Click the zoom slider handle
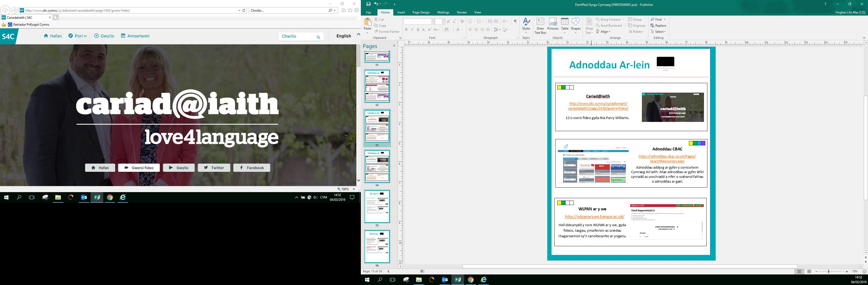868x285 pixels. click(829, 272)
